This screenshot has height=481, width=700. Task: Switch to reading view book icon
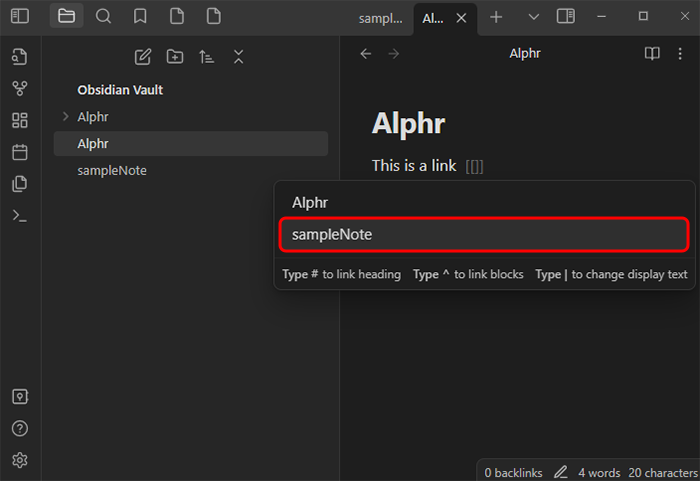tap(652, 54)
